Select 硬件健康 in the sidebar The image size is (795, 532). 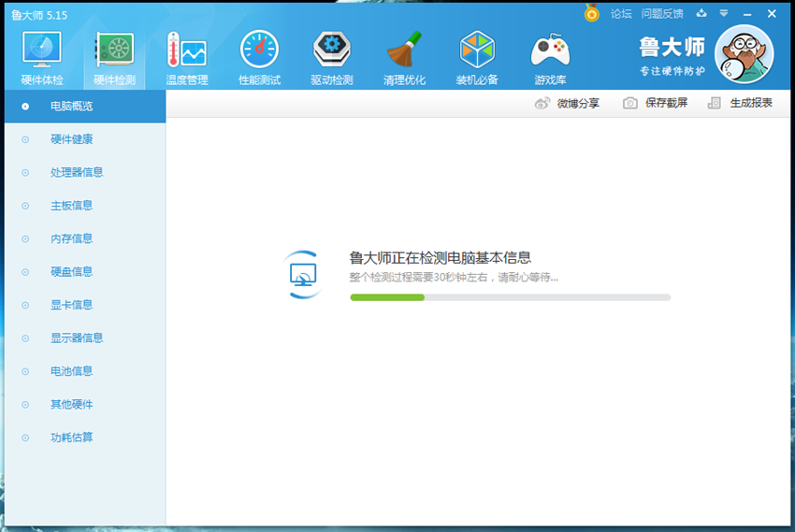[x=85, y=139]
